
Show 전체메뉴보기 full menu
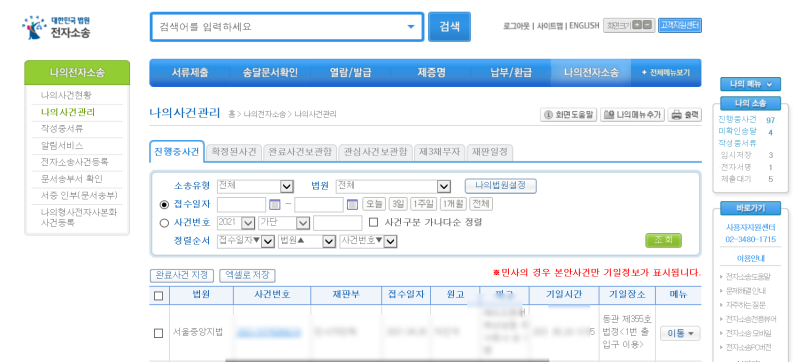tap(666, 73)
